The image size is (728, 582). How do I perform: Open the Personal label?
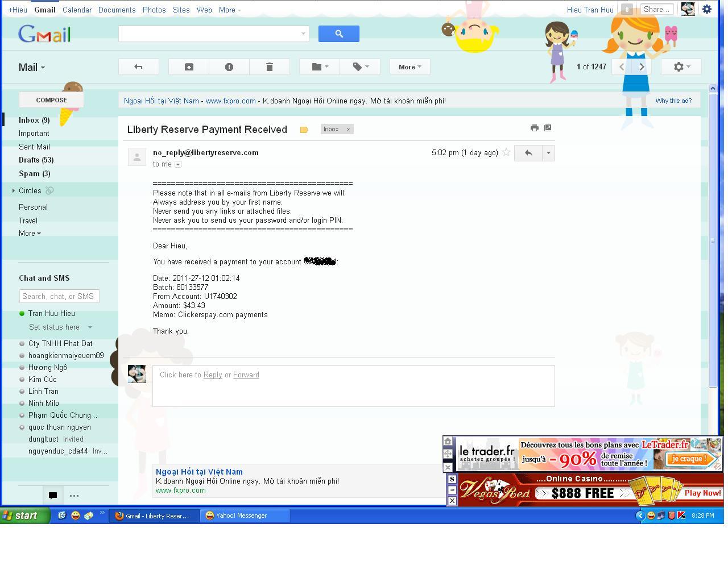[x=33, y=207]
